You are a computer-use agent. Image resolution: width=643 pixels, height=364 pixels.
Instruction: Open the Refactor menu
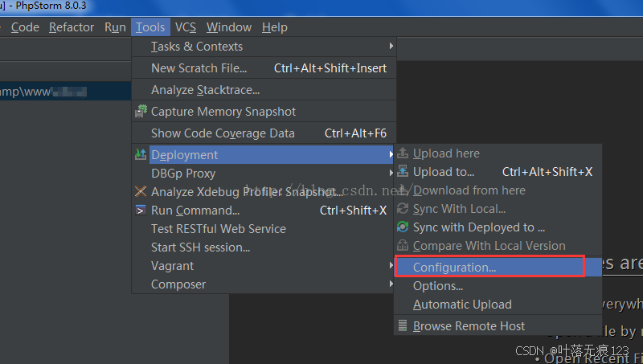coord(72,27)
